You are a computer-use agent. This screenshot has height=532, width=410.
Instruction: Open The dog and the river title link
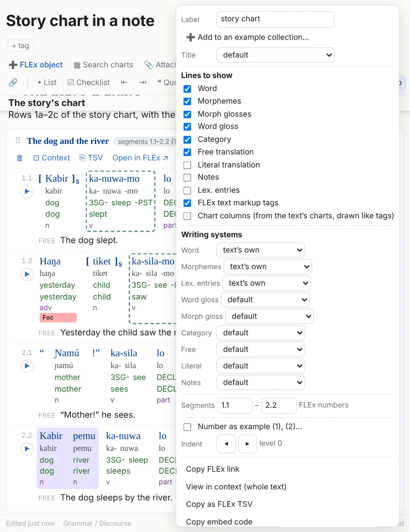click(x=68, y=141)
